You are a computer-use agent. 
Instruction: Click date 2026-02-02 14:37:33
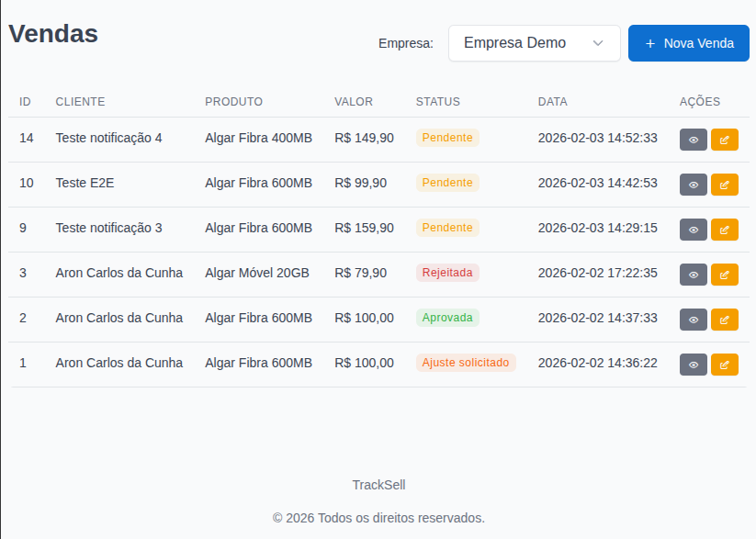pyautogui.click(x=597, y=318)
